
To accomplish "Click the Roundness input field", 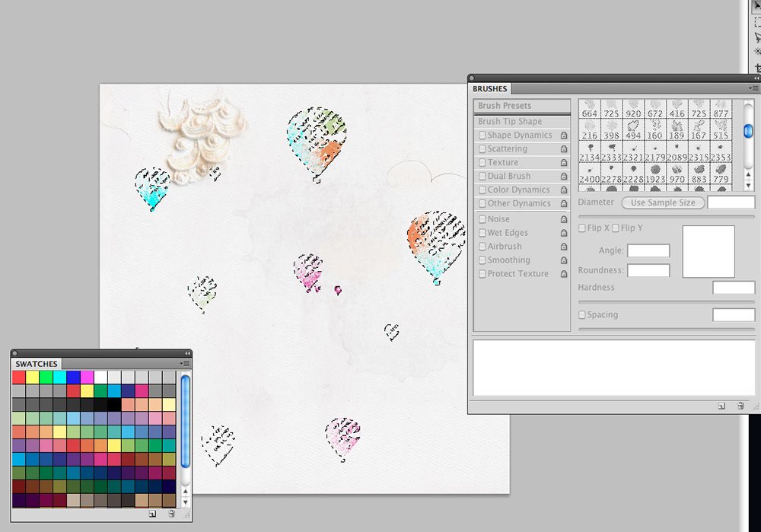I will (x=648, y=270).
